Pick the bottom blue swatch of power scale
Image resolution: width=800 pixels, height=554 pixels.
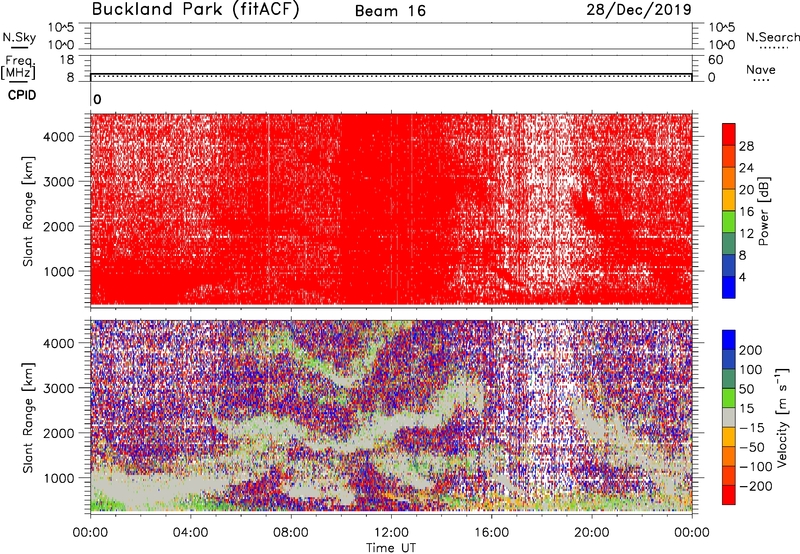pos(729,288)
